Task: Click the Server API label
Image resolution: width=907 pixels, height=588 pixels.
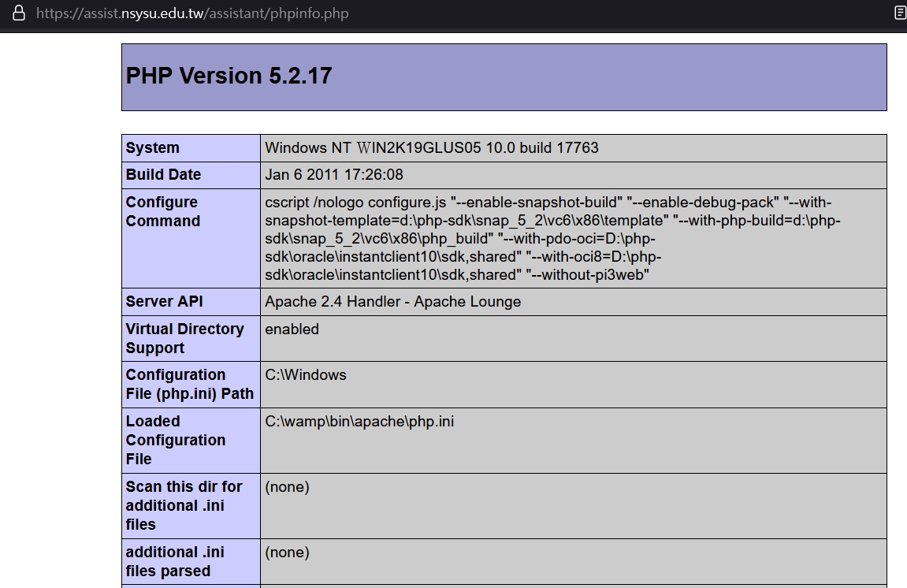Action: point(164,302)
